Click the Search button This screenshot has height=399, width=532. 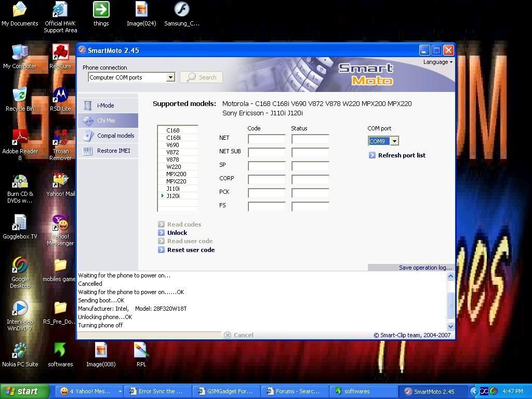click(201, 77)
